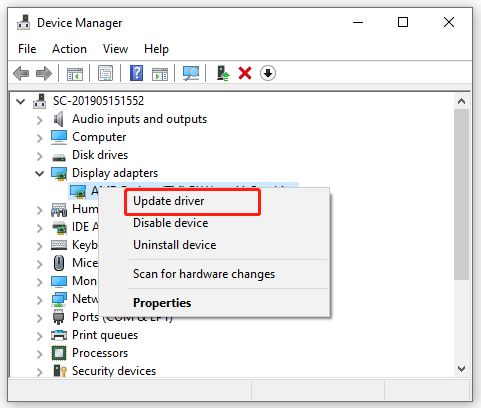Select Audio inputs and outputs label
This screenshot has width=481, height=408.
(x=139, y=119)
